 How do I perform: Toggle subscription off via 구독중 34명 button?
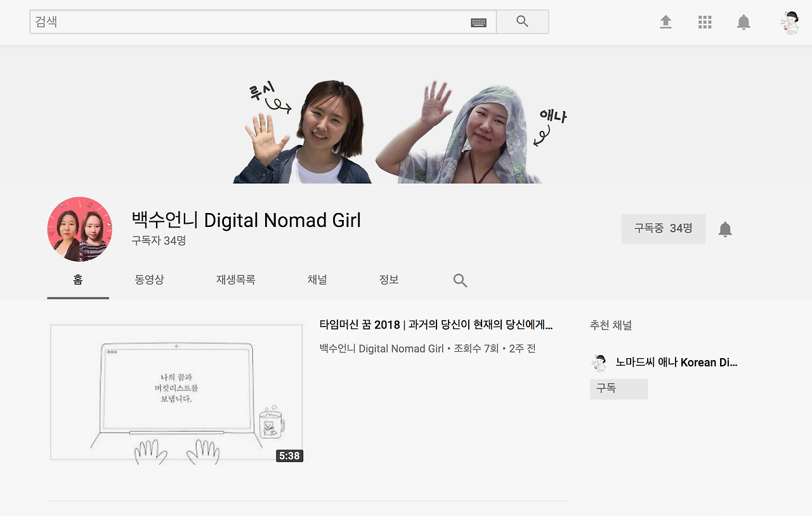point(663,229)
